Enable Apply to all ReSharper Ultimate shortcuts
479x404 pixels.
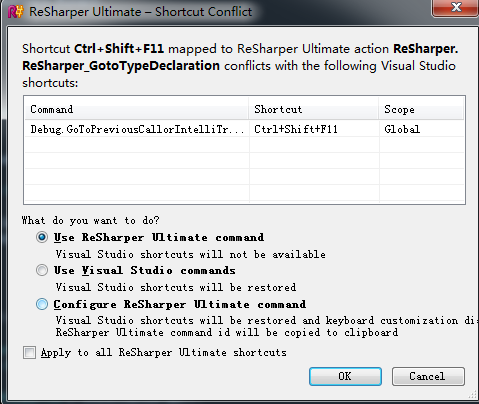pyautogui.click(x=29, y=352)
